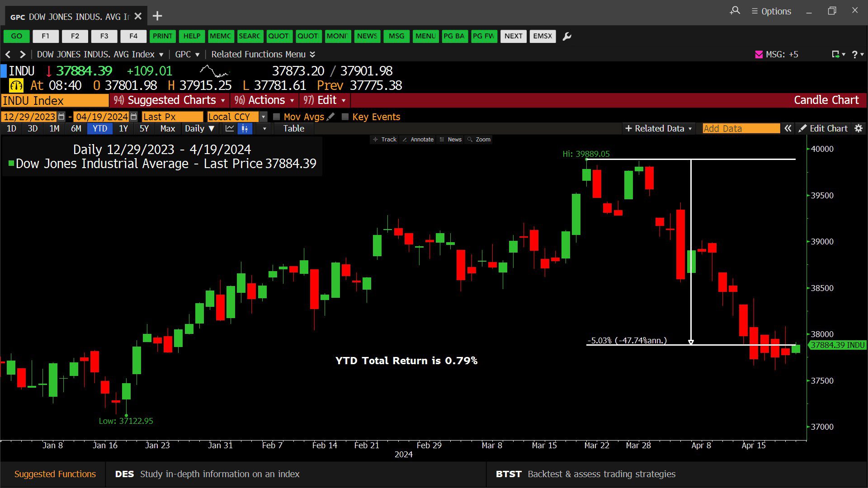Open the Daily periodicity dropdown
Screen dimensions: 868x488
pos(199,128)
